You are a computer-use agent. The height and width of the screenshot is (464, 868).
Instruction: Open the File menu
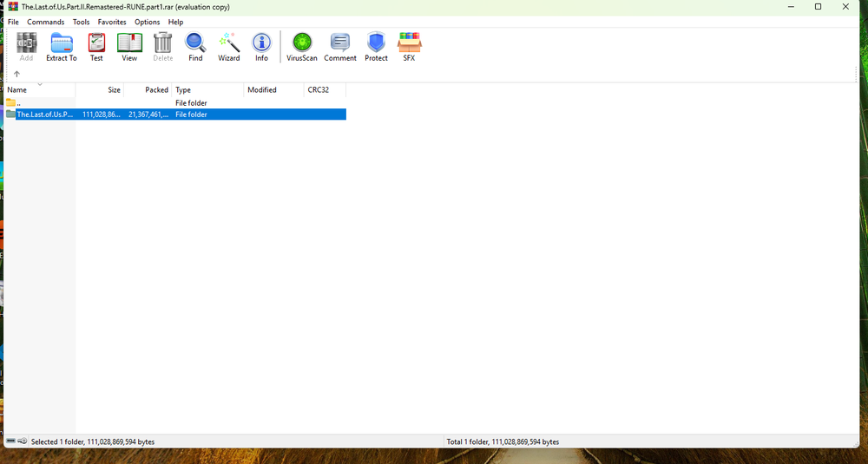[x=13, y=23]
